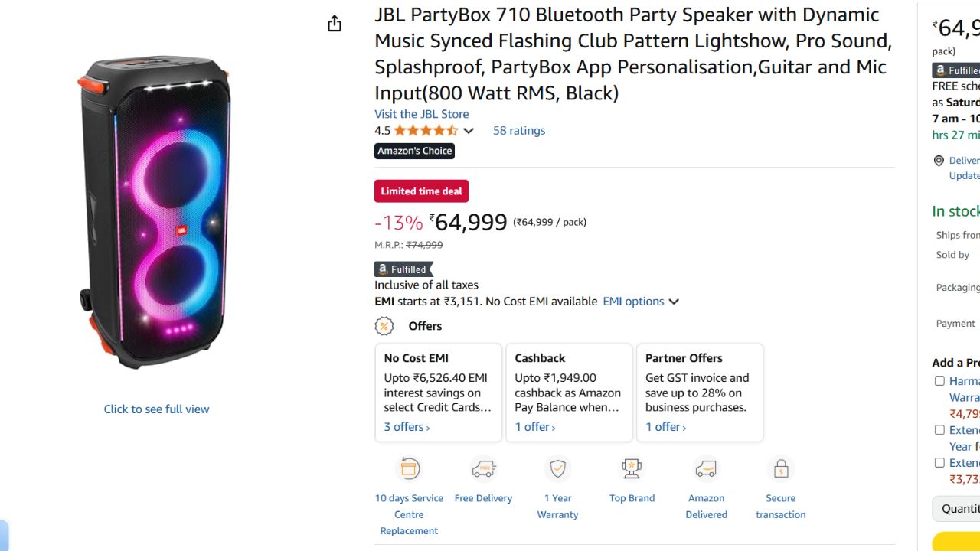
Task: Open the 58 ratings link
Action: pos(519,131)
